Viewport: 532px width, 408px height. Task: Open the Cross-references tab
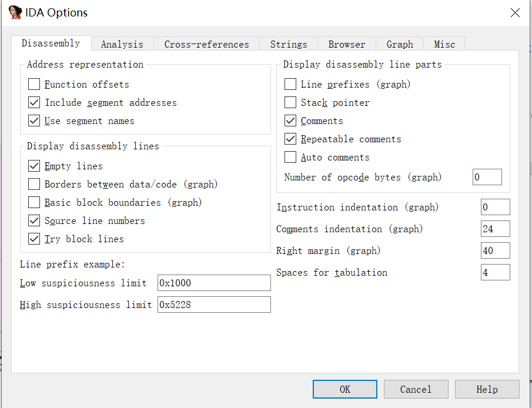point(206,44)
